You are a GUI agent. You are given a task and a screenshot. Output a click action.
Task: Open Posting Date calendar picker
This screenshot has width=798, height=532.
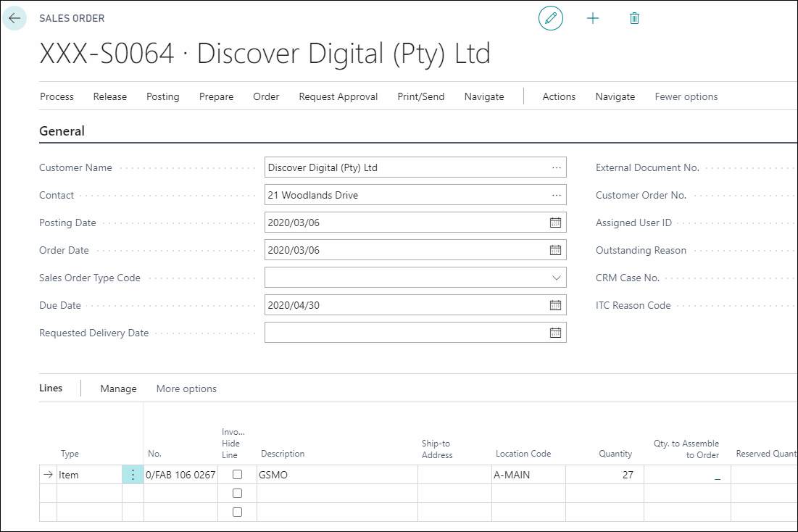coord(555,223)
